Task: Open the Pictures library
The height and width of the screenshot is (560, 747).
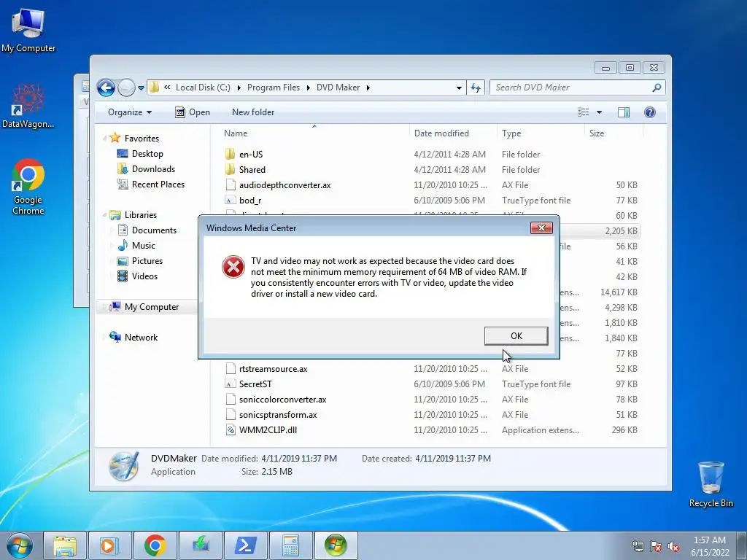Action: (147, 261)
